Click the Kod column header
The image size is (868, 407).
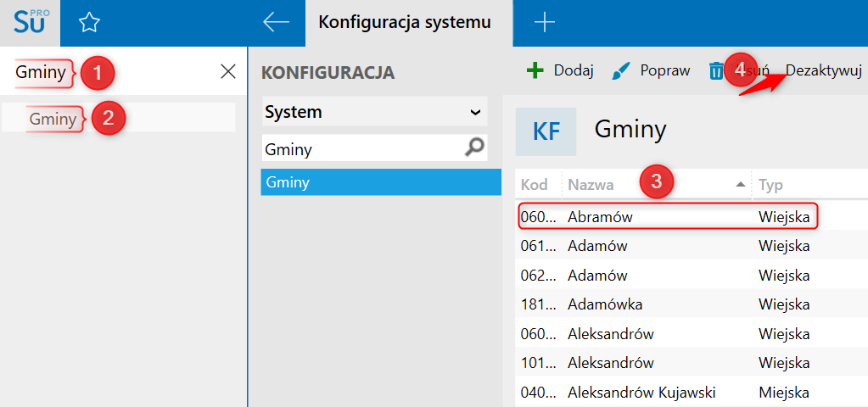[x=535, y=184]
